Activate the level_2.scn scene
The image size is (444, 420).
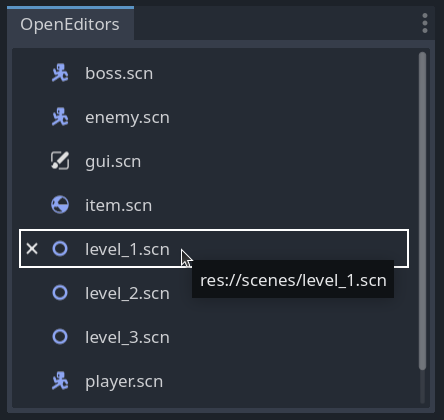(214, 293)
